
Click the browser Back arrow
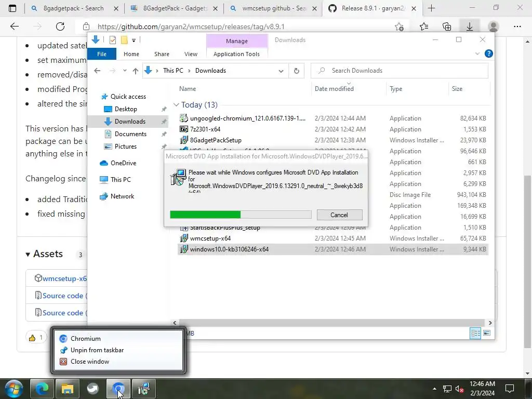tap(14, 26)
